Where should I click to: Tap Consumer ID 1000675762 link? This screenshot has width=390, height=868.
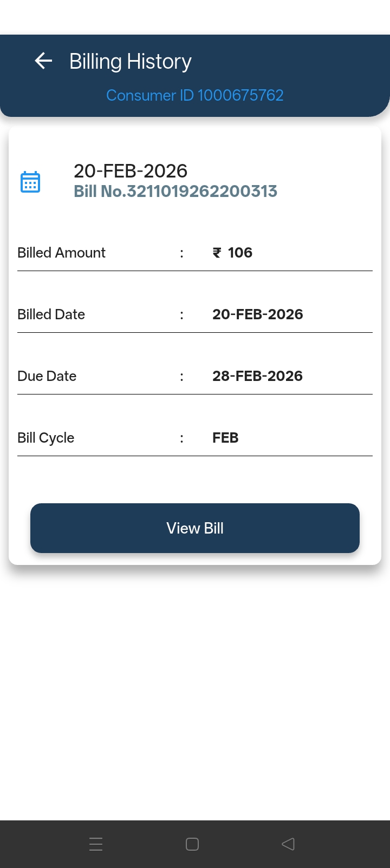(x=195, y=95)
